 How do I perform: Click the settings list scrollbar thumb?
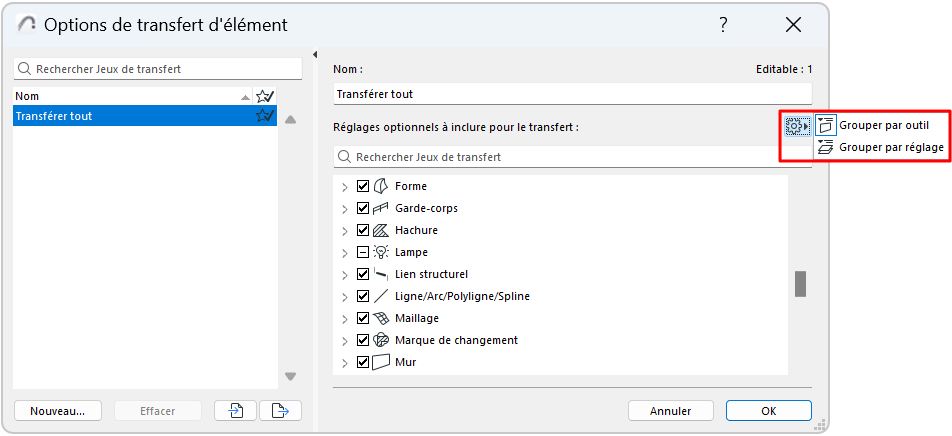point(800,284)
